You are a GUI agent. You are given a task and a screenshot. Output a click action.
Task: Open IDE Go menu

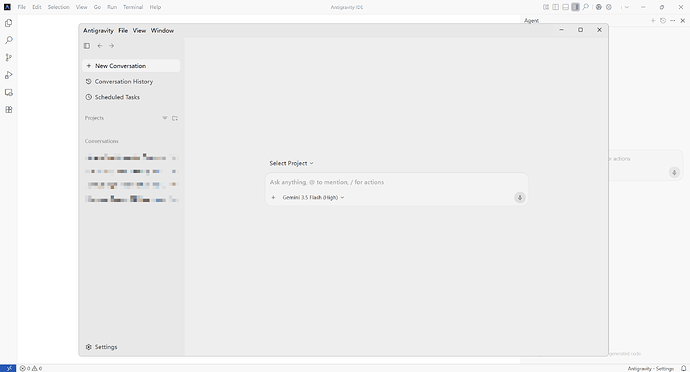97,7
